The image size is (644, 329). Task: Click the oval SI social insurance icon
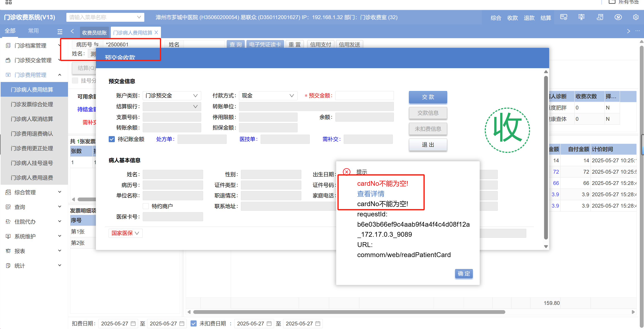click(618, 17)
